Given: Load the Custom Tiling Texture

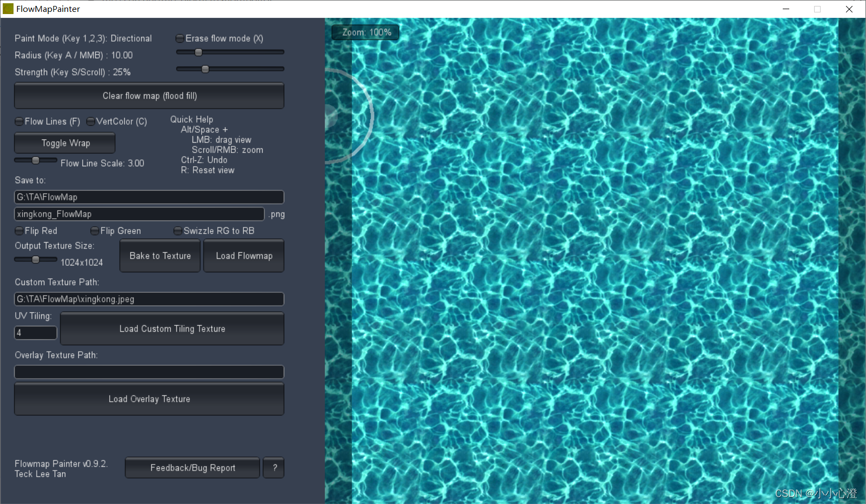Looking at the screenshot, I should [172, 328].
